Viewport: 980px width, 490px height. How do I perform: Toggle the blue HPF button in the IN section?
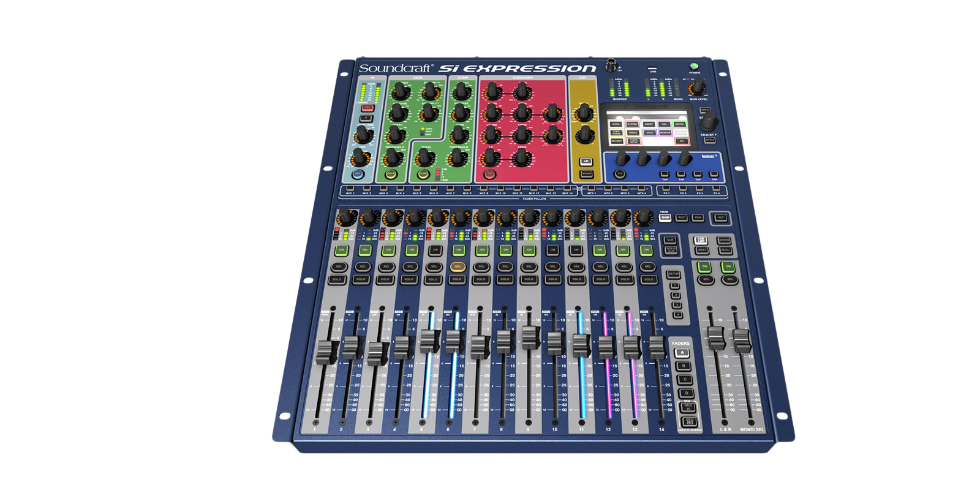(x=358, y=175)
